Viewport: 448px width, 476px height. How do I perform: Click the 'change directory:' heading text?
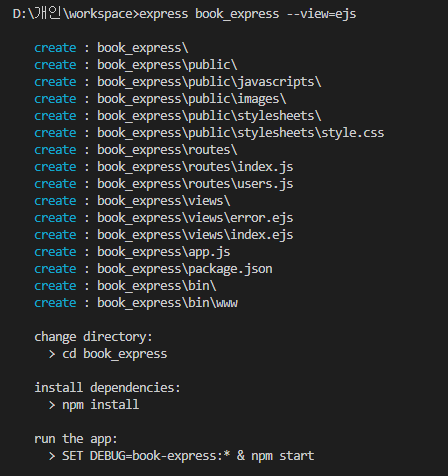93,337
